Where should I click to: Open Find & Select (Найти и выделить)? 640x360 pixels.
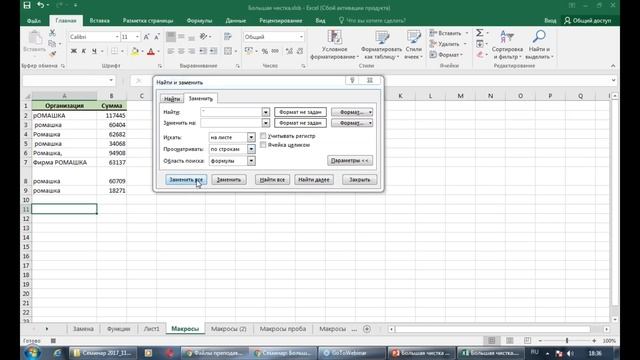tap(539, 45)
